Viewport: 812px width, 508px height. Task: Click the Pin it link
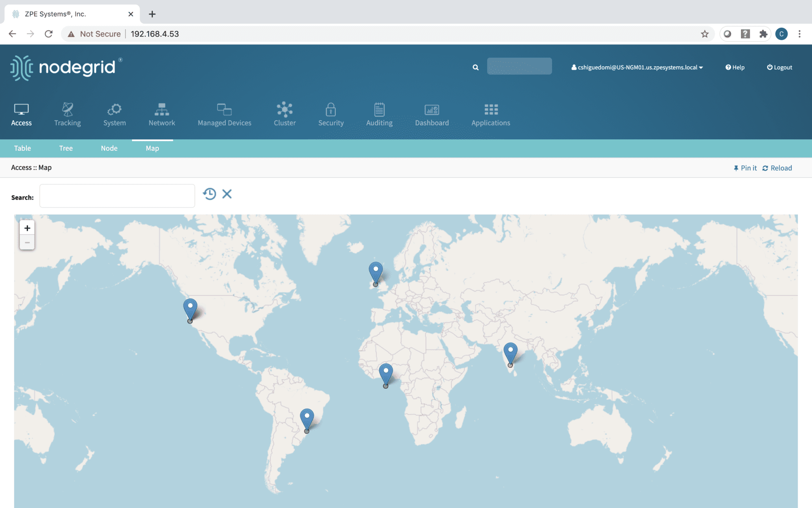(x=745, y=168)
